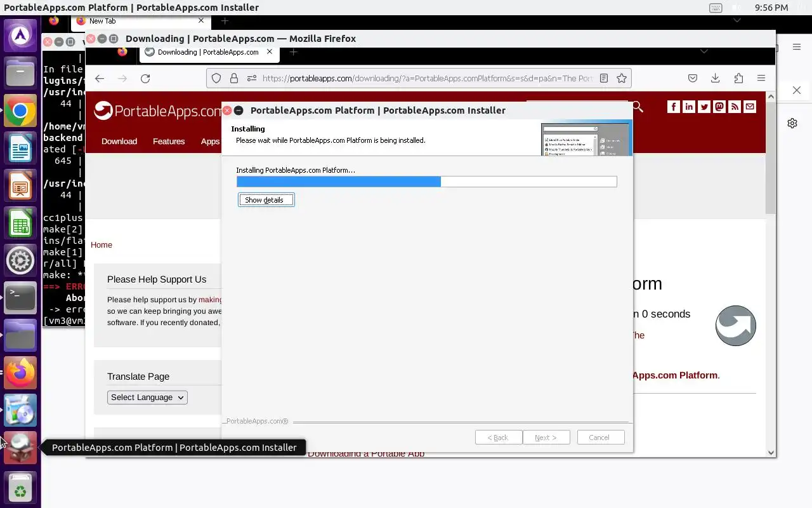Select the New Tab tab in back Firefox
The height and width of the screenshot is (508, 812).
tap(140, 21)
